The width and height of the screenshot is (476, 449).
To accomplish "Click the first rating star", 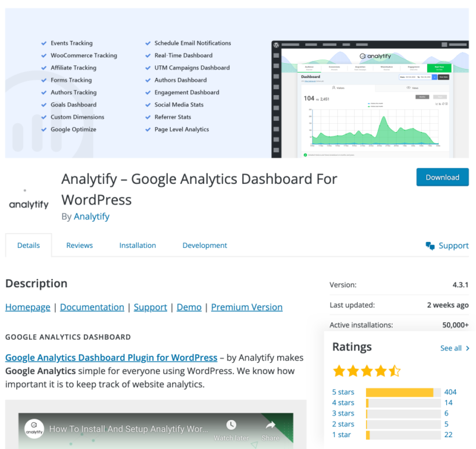I will point(339,370).
